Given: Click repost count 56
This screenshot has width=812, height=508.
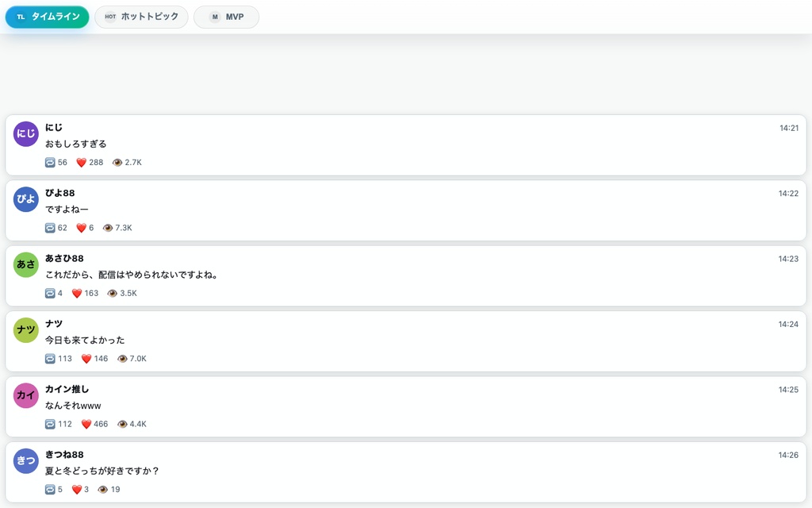Looking at the screenshot, I should (63, 162).
